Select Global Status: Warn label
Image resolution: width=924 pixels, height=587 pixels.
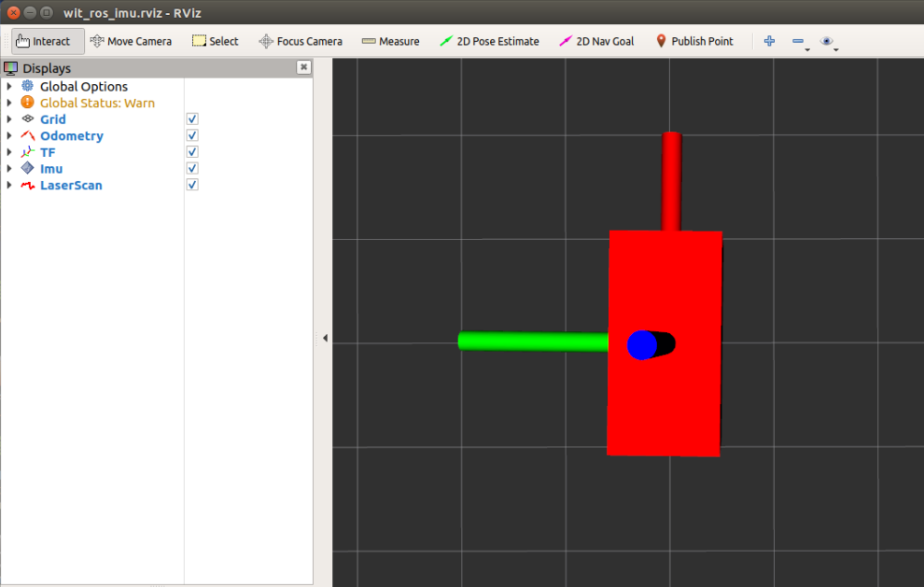97,104
